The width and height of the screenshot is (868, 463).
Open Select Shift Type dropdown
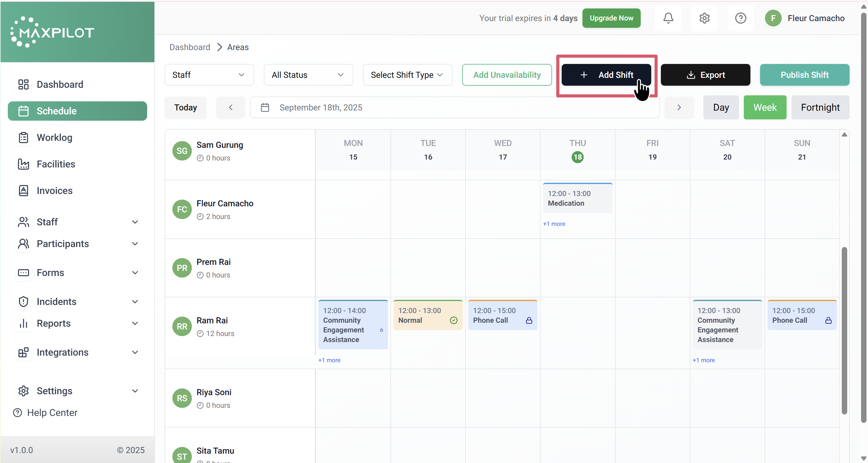pyautogui.click(x=407, y=75)
